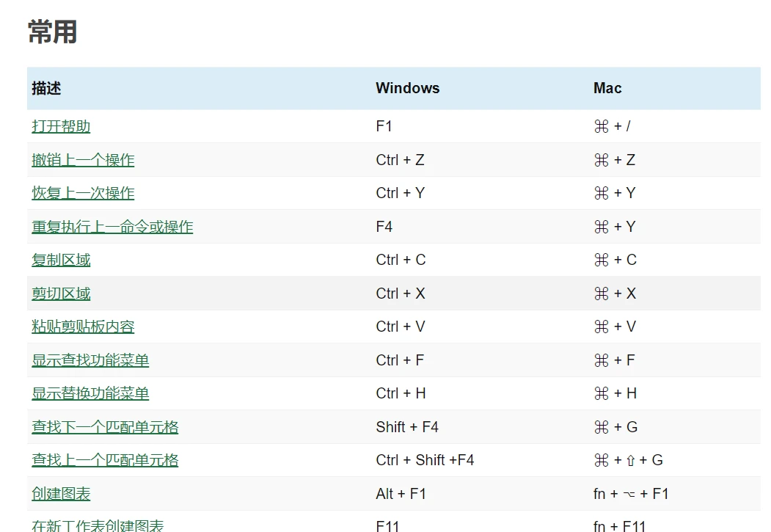Click the 常用 section heading
Screen dimensions: 771x532
click(x=53, y=32)
